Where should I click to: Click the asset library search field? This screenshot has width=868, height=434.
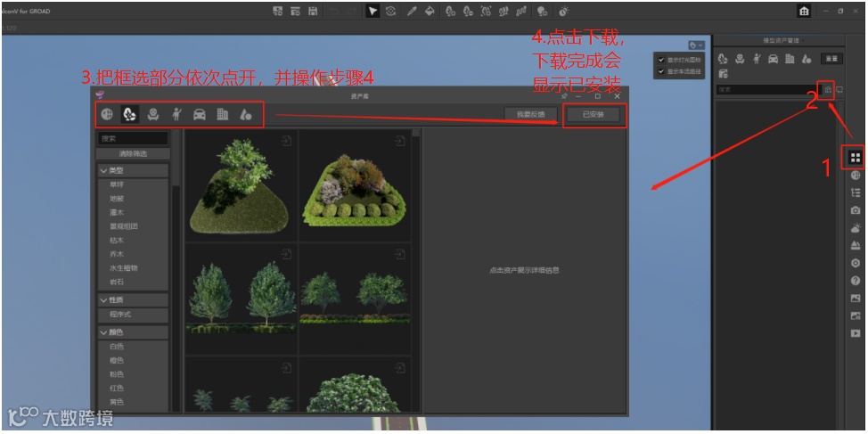(x=133, y=138)
